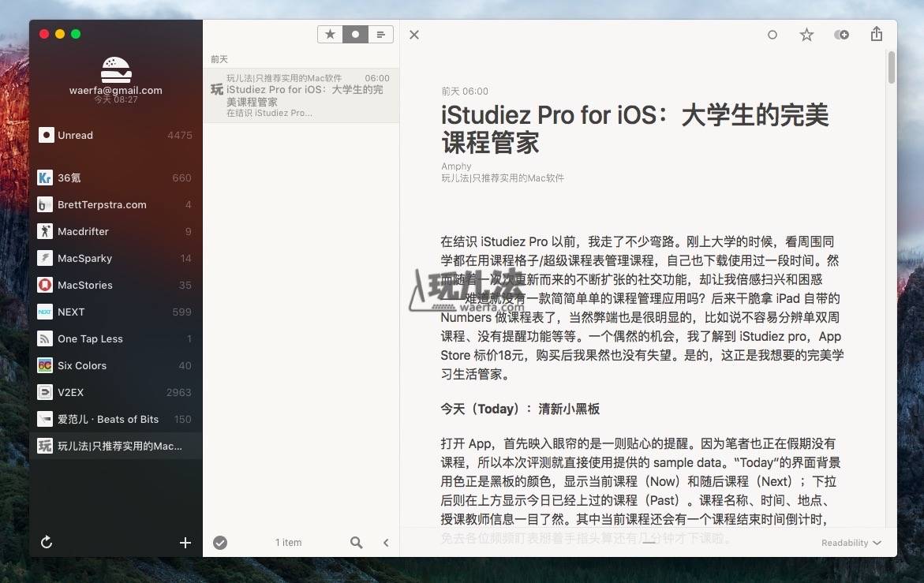The image size is (924, 583).
Task: Click the "今天（Today）：清新小黑板" heading
Action: point(520,409)
